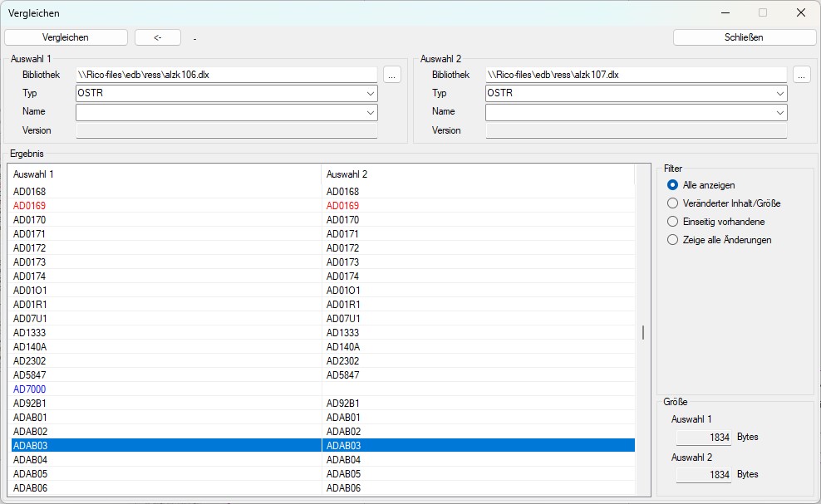821x504 pixels.
Task: Click the Vergleichen button
Action: pyautogui.click(x=66, y=37)
